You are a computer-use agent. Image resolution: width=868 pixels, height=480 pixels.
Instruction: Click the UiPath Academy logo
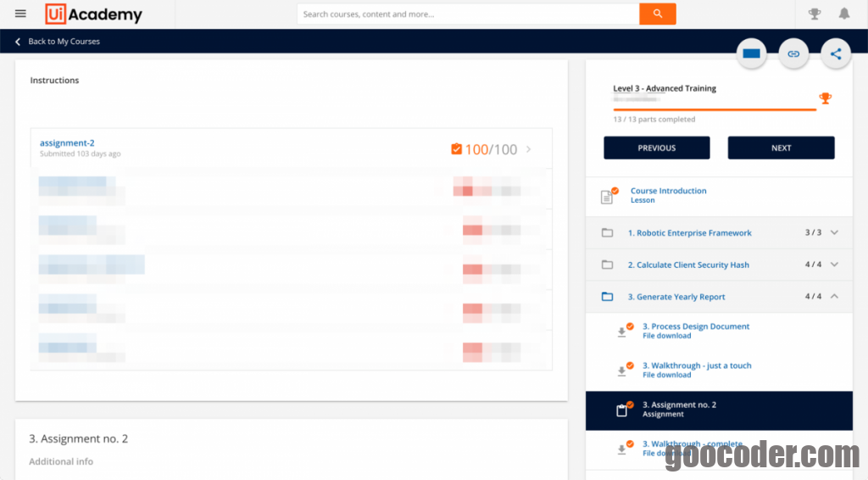[93, 14]
